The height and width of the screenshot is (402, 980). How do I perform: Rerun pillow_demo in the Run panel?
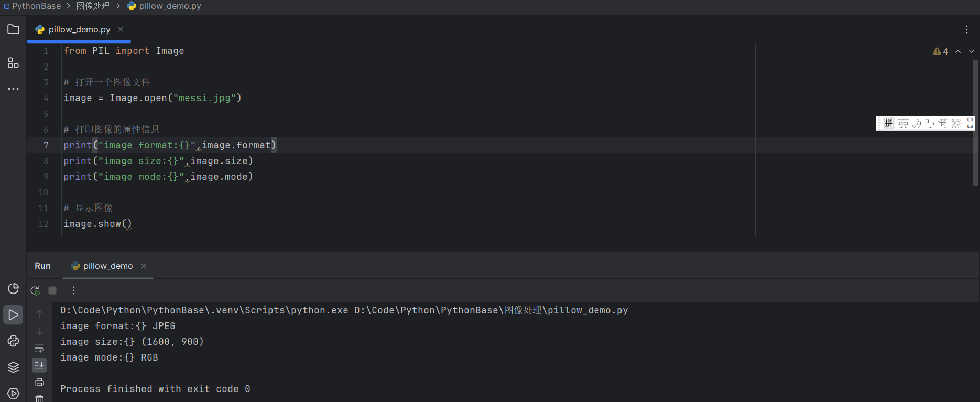[35, 290]
